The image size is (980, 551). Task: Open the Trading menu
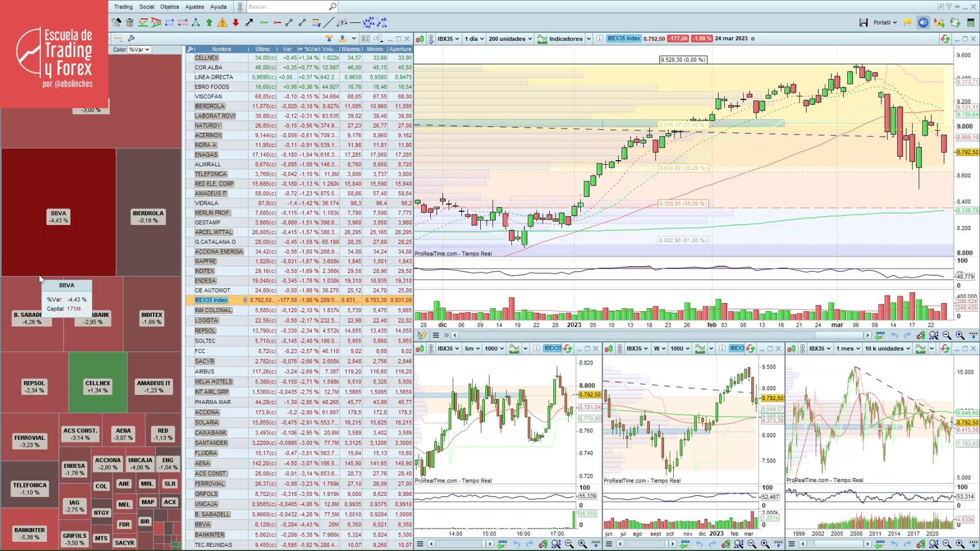pos(123,6)
